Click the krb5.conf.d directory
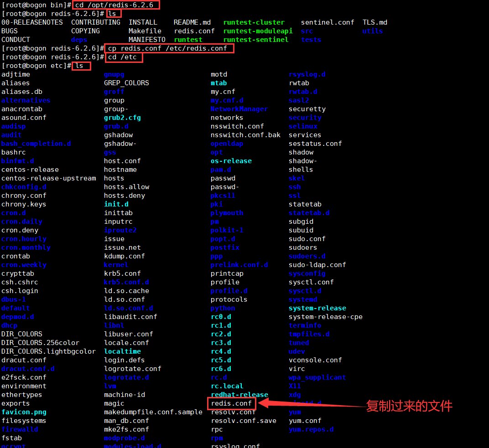Screen dimensions: 489x448 pyautogui.click(x=126, y=282)
